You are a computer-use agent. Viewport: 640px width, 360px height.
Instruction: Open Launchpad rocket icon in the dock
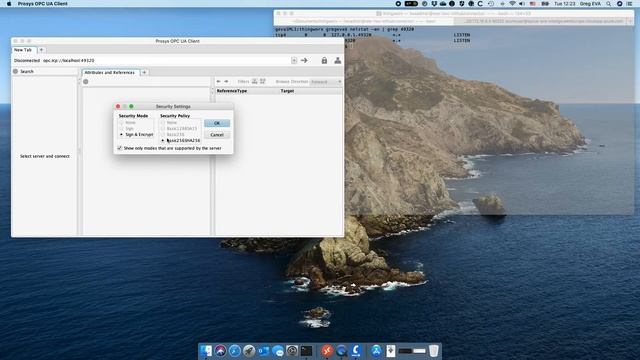pyautogui.click(x=249, y=351)
